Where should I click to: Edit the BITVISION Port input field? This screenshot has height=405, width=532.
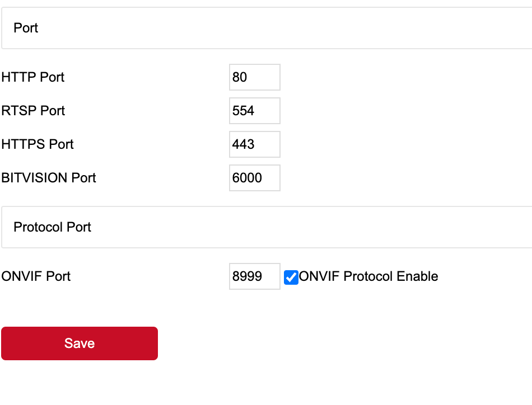tap(254, 178)
